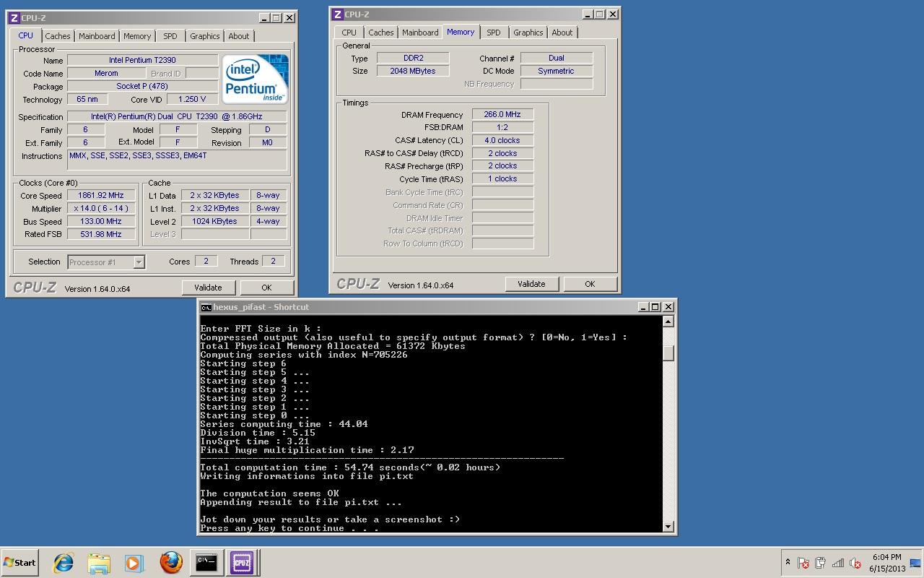Click CPU-Z icon in Memory window title bar

click(x=337, y=14)
